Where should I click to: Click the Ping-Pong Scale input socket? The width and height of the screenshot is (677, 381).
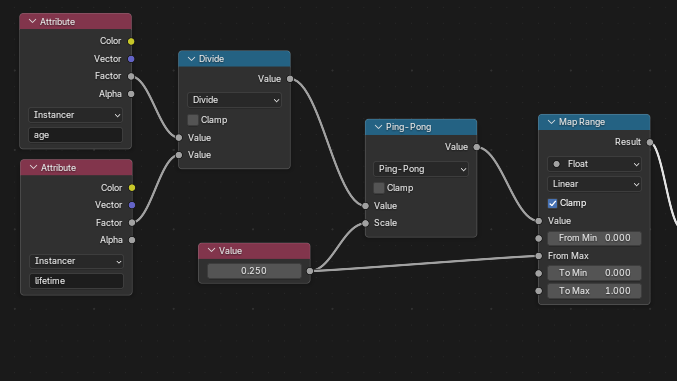(x=365, y=223)
